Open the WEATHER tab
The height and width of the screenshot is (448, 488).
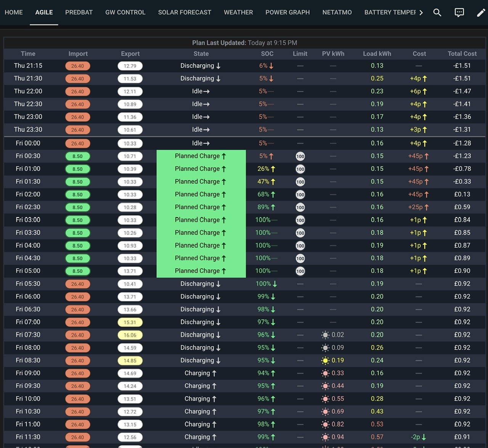coord(238,12)
